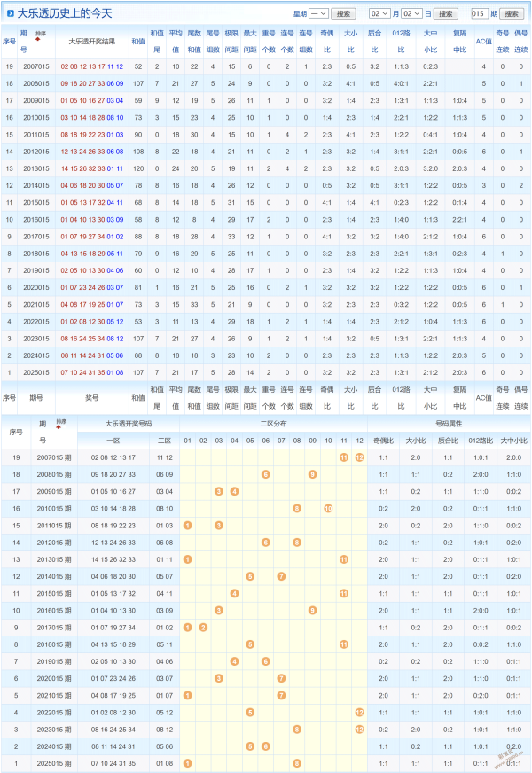Click orange ball 3 in the 2009015 row

point(219,491)
